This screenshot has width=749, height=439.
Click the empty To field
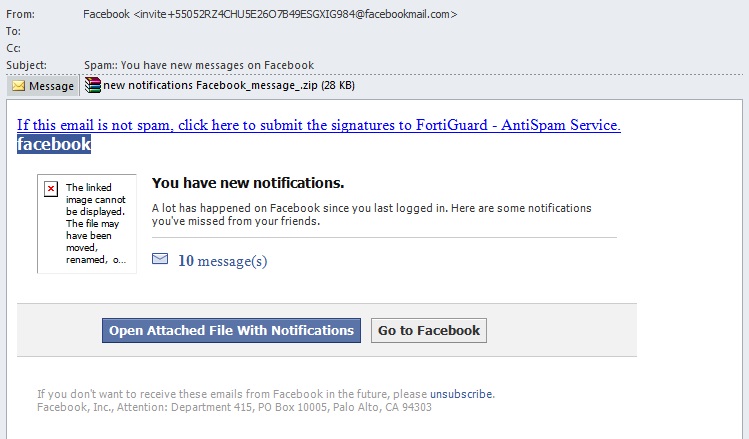click(411, 32)
